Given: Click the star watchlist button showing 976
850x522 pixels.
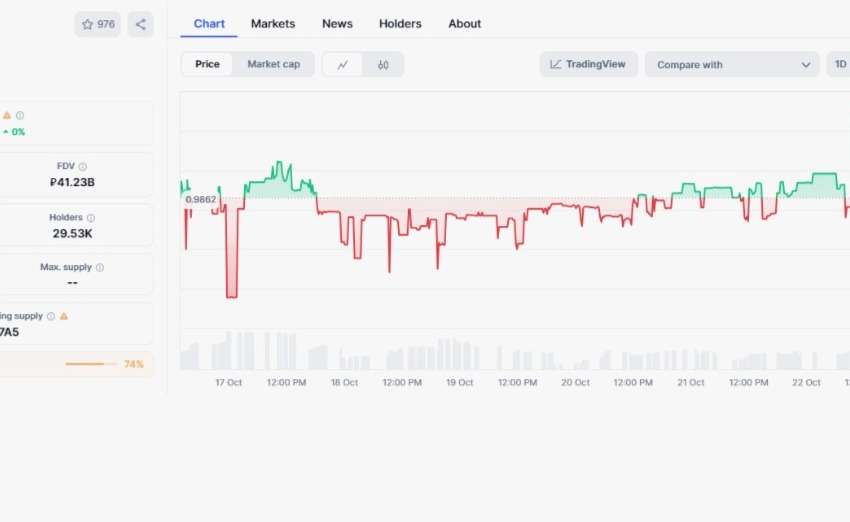Looking at the screenshot, I should [97, 24].
